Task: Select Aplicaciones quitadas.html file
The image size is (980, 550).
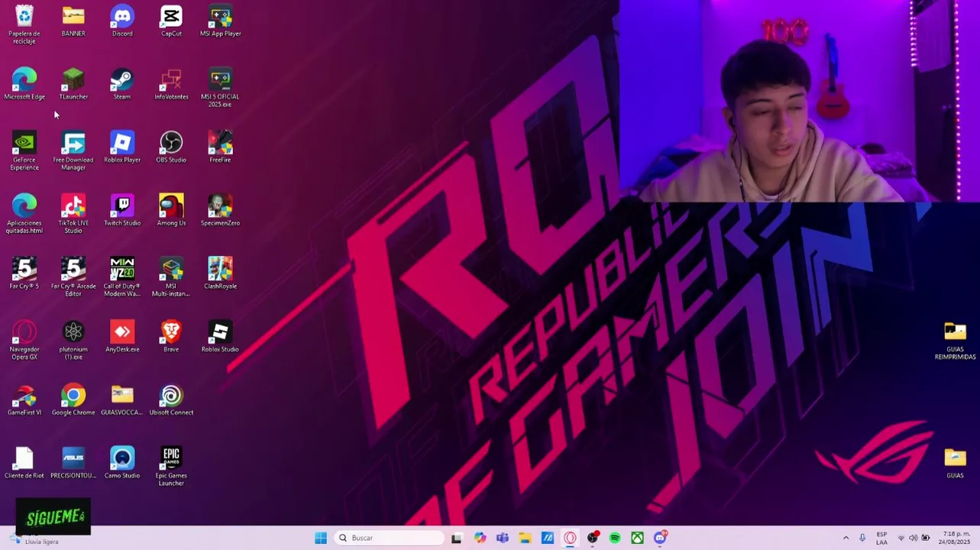Action: click(24, 214)
